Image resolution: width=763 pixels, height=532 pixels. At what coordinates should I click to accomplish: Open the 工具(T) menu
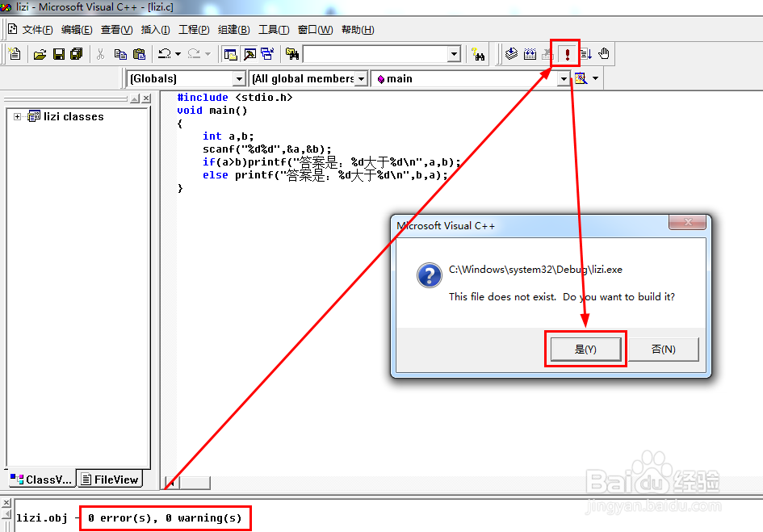[x=274, y=30]
